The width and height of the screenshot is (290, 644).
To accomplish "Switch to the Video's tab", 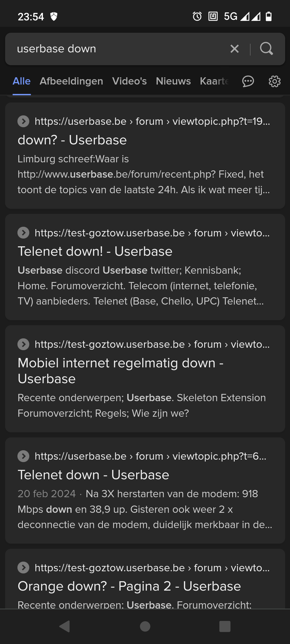I will tap(129, 81).
